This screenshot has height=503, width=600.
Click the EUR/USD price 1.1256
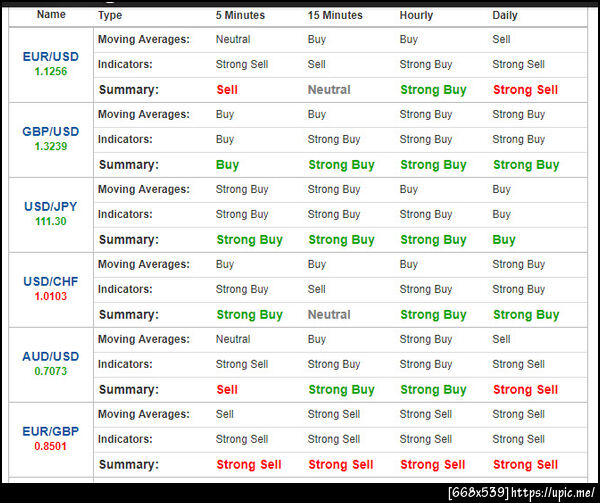point(51,72)
